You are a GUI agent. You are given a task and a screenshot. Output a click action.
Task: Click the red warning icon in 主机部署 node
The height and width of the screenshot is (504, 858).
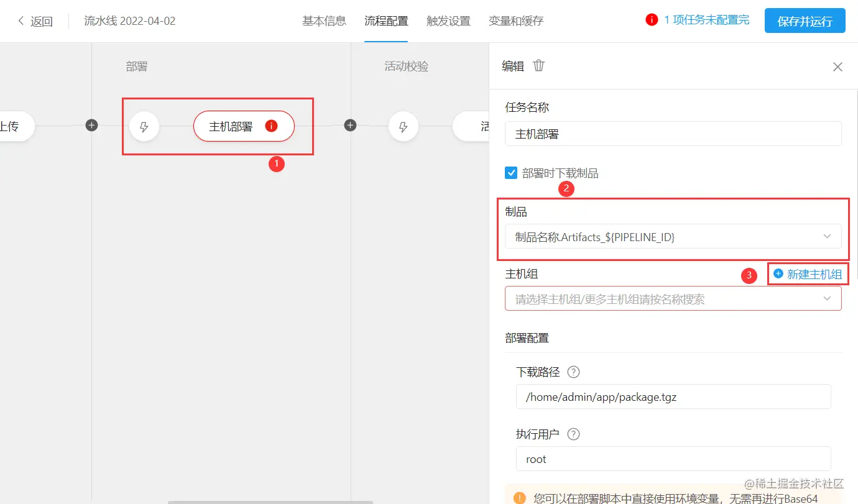271,126
